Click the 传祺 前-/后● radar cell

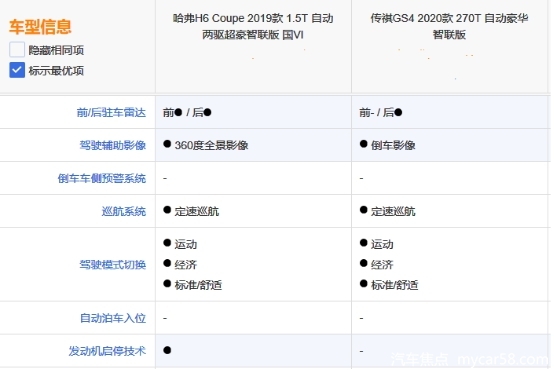click(x=450, y=112)
